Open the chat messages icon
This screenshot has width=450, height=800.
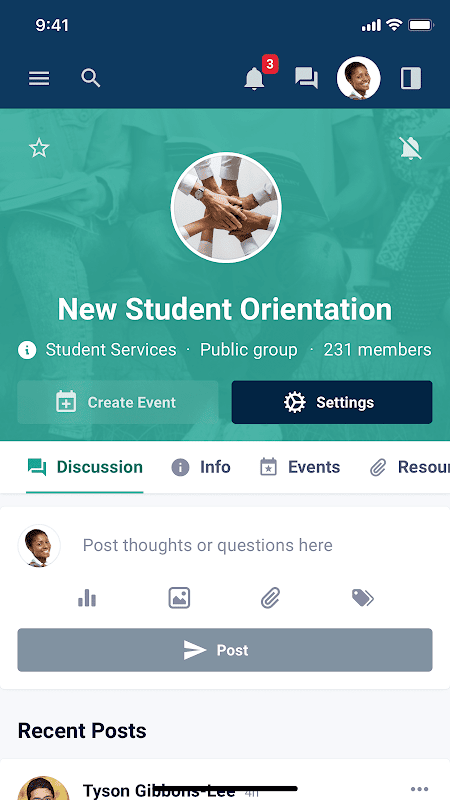pyautogui.click(x=307, y=79)
